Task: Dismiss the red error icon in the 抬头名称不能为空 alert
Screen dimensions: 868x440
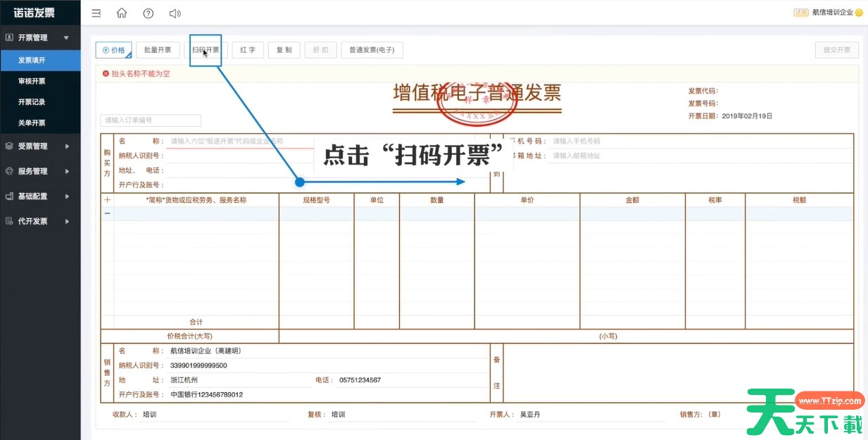Action: (106, 73)
